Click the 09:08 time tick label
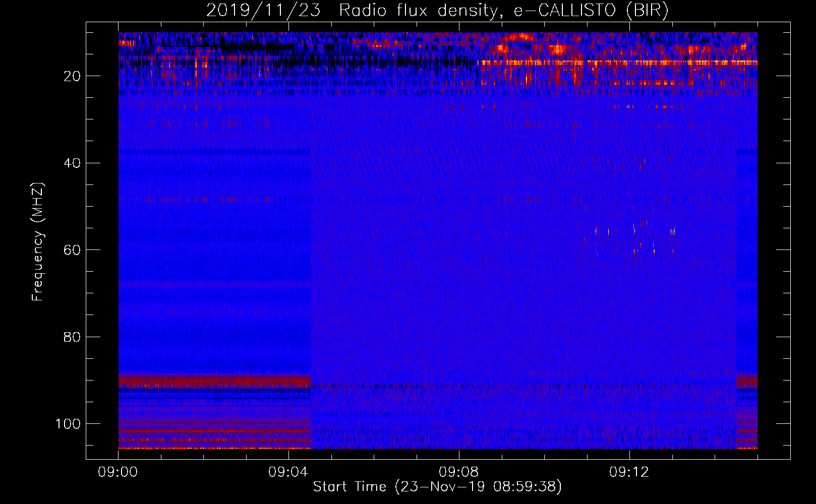Screen dimensions: 816x504 point(459,472)
